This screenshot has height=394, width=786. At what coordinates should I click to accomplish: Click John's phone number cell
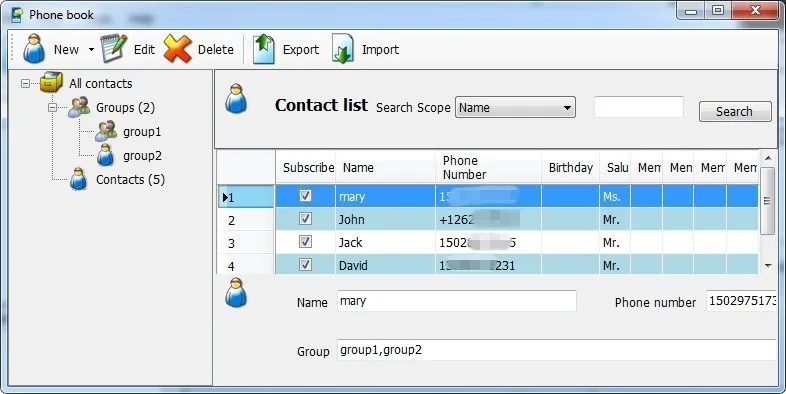click(489, 220)
